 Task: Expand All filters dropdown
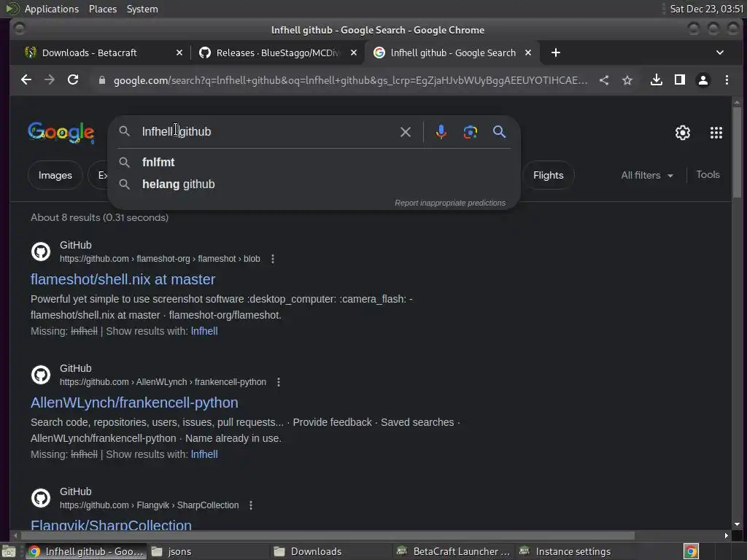647,175
